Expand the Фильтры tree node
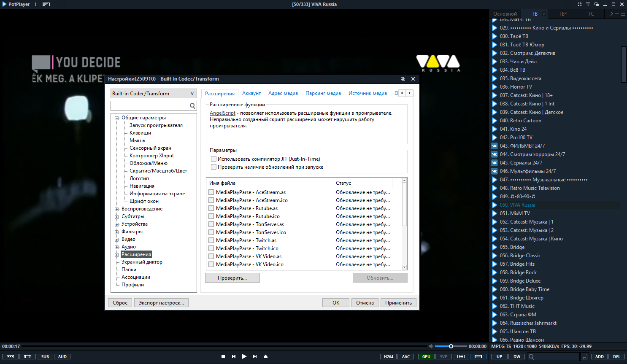This screenshot has width=627, height=364. [117, 232]
